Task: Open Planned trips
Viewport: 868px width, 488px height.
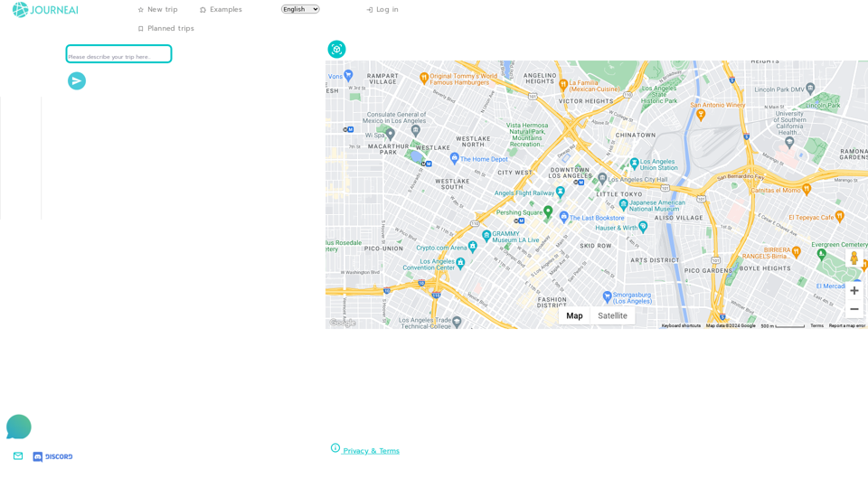Action: [166, 28]
